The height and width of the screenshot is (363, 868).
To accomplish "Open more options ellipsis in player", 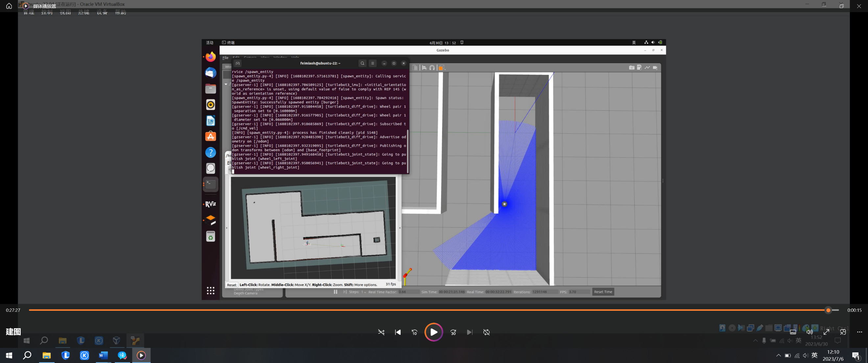I will click(859, 332).
